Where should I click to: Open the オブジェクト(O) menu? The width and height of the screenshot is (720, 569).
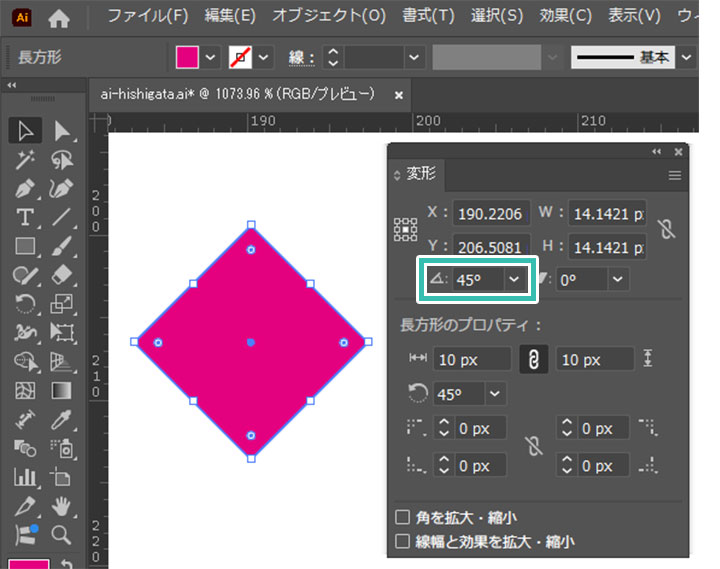[328, 17]
